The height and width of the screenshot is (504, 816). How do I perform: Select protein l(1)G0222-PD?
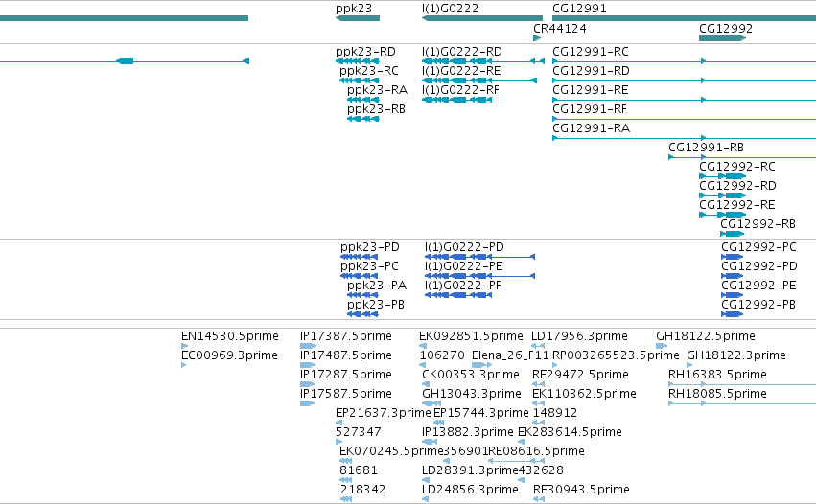pos(479,257)
